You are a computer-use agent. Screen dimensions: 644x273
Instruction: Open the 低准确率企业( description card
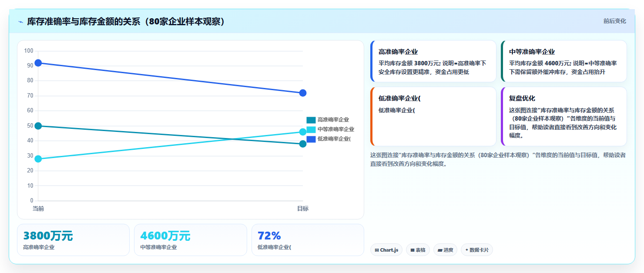pyautogui.click(x=433, y=117)
